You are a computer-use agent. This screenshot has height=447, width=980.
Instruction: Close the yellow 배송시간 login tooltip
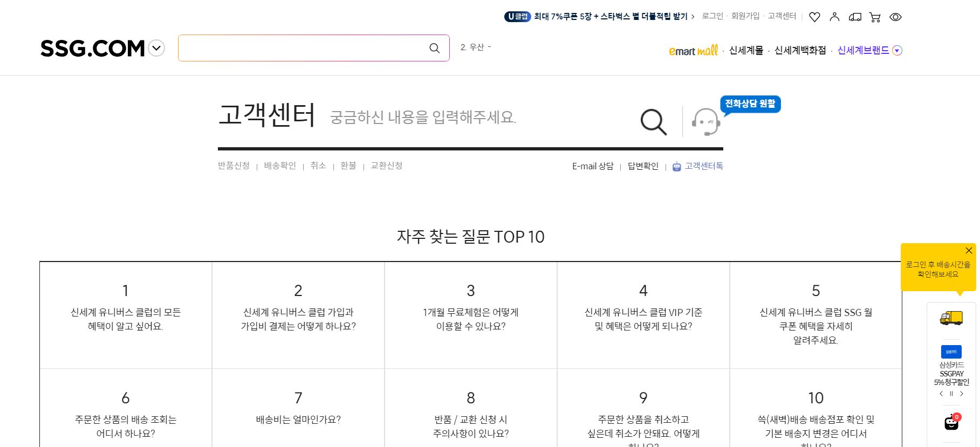[969, 250]
